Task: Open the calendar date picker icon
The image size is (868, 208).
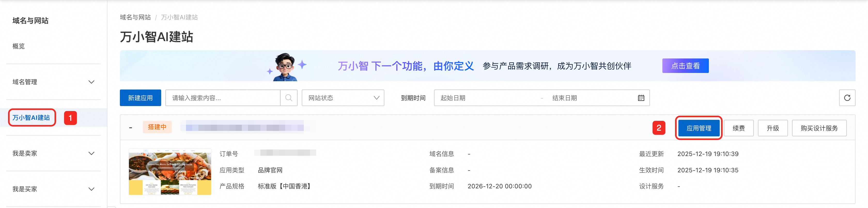Action: (641, 98)
